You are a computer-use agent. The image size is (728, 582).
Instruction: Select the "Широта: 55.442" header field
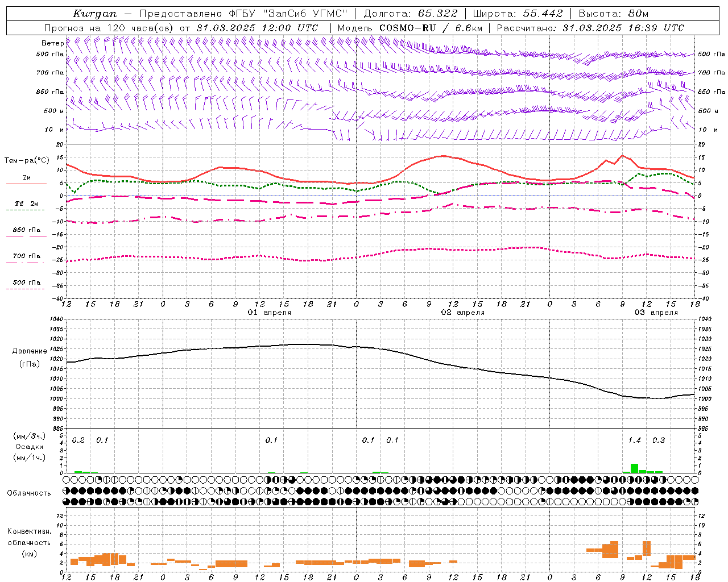pyautogui.click(x=518, y=14)
